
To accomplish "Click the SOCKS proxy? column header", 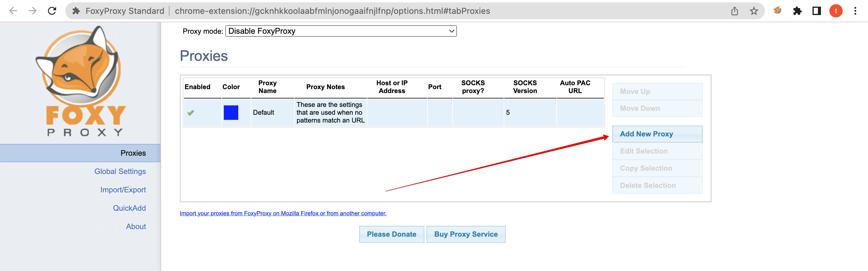I will [x=473, y=87].
